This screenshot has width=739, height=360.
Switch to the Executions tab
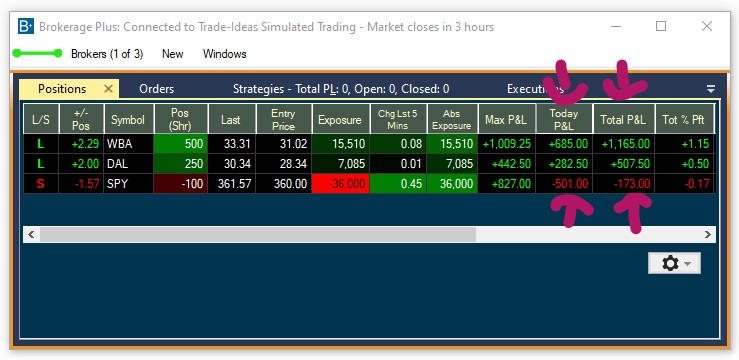tap(535, 89)
